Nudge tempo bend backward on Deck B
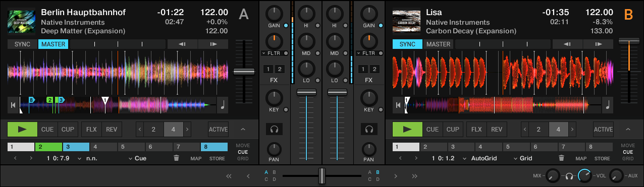Viewport: 644px width, 187px height. tap(567, 44)
